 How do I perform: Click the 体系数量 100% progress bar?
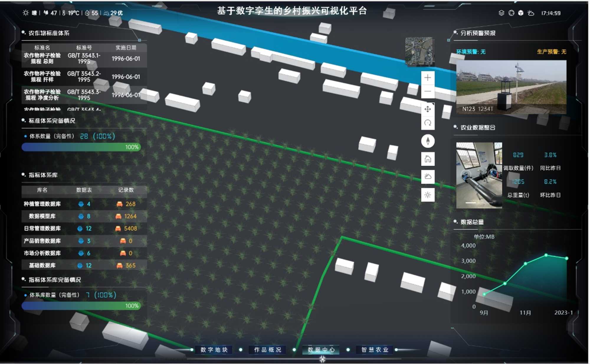coord(81,147)
